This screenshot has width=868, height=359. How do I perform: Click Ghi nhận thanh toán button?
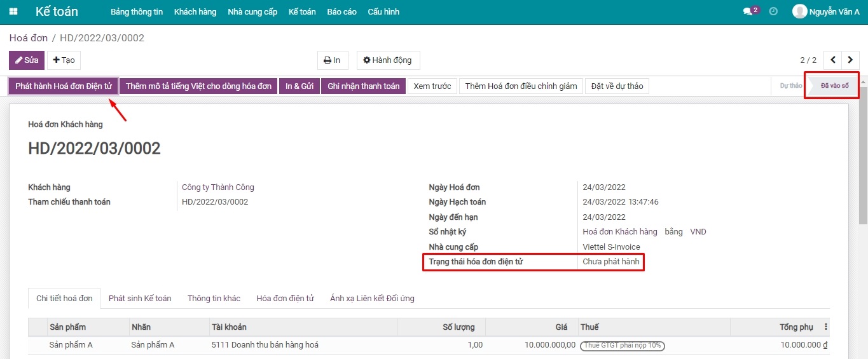tap(363, 86)
